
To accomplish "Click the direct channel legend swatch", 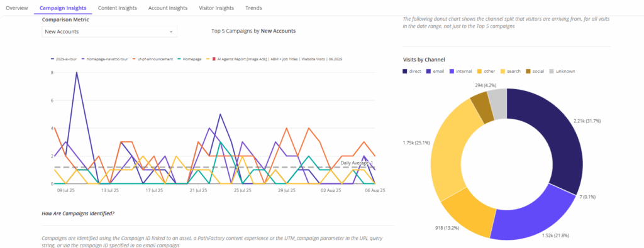I will click(x=405, y=72).
